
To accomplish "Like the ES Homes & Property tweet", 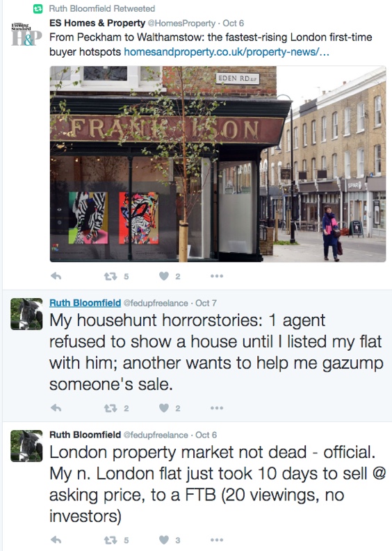I will (164, 277).
